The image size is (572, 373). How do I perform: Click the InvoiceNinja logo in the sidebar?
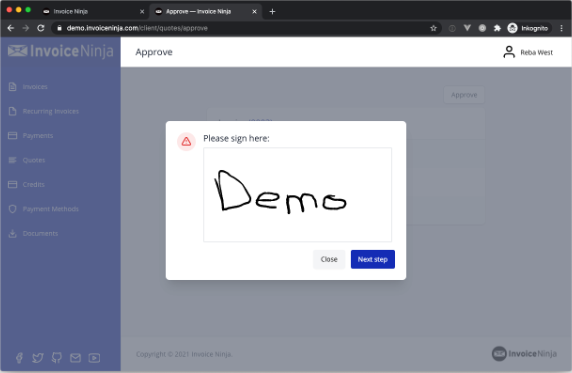61,51
